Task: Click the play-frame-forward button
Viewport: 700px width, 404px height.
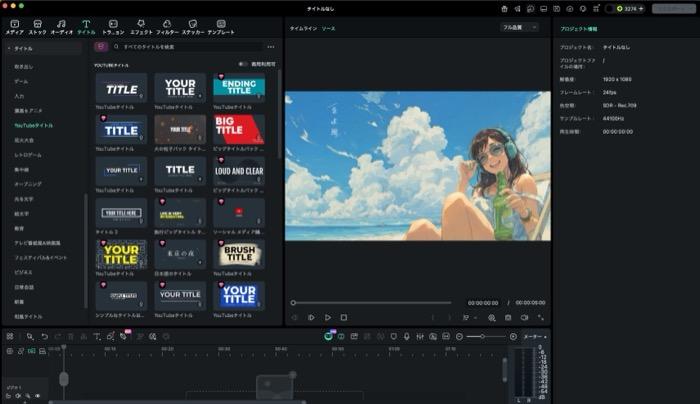Action: 311,317
